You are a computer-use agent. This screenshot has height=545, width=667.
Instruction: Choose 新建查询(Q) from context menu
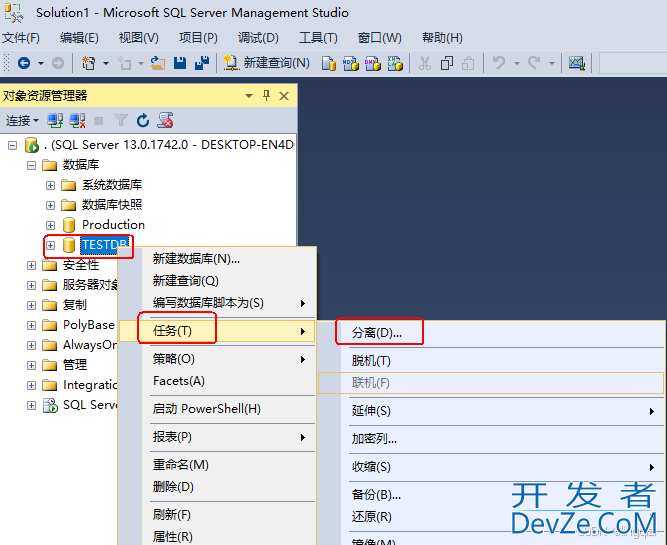(217, 281)
